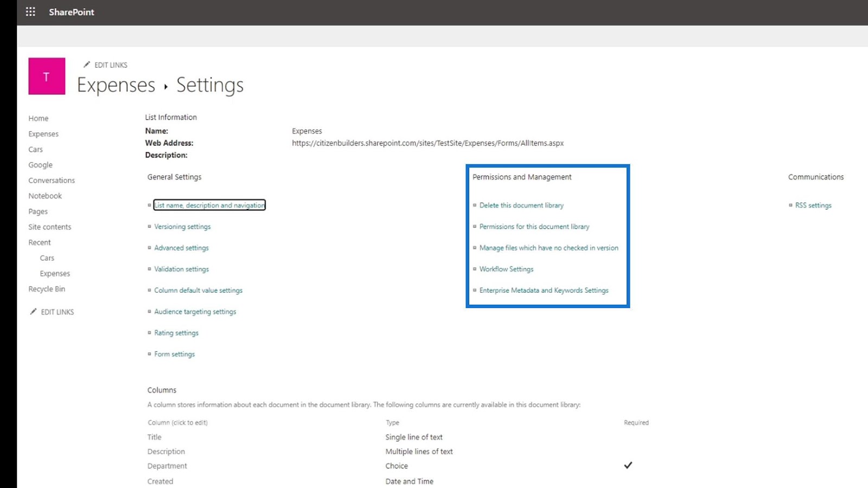Open Enterprise Metadata and Keywords Settings
This screenshot has height=488, width=868.
[544, 291]
